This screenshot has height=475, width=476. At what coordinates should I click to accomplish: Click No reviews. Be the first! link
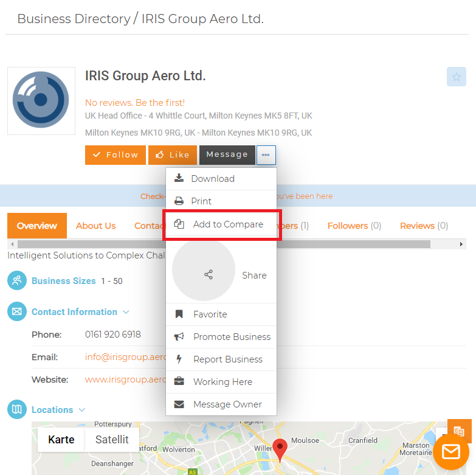[135, 103]
